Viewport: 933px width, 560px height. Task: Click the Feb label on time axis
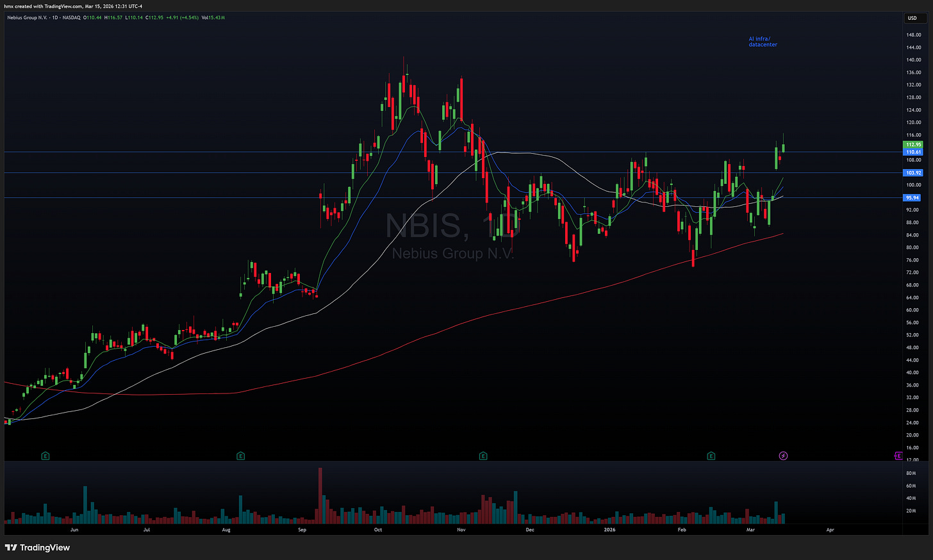[x=682, y=530]
